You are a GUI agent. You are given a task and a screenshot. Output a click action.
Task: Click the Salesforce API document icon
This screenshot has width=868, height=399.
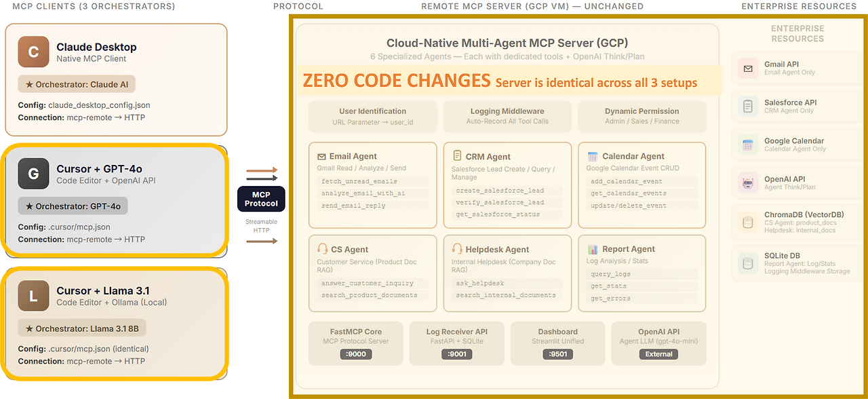(x=748, y=107)
